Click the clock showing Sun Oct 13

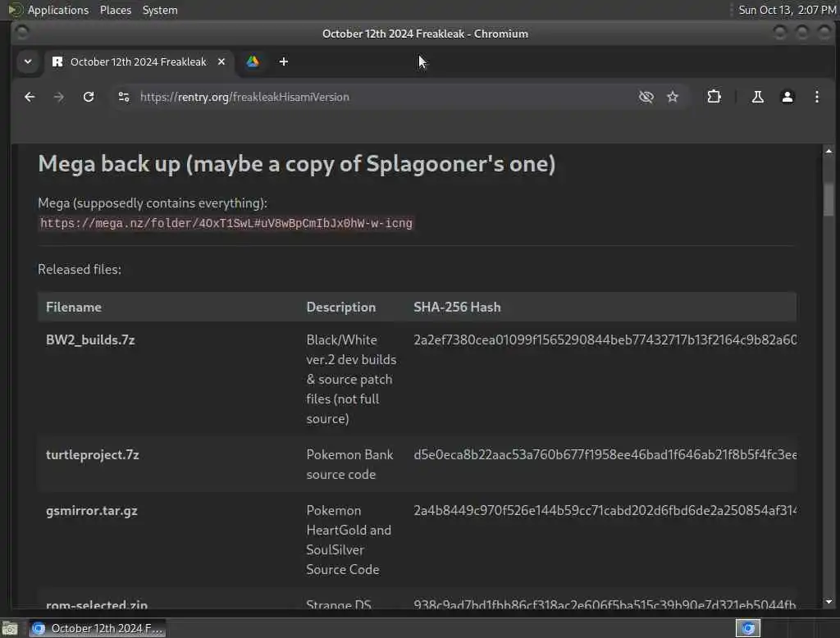[787, 10]
